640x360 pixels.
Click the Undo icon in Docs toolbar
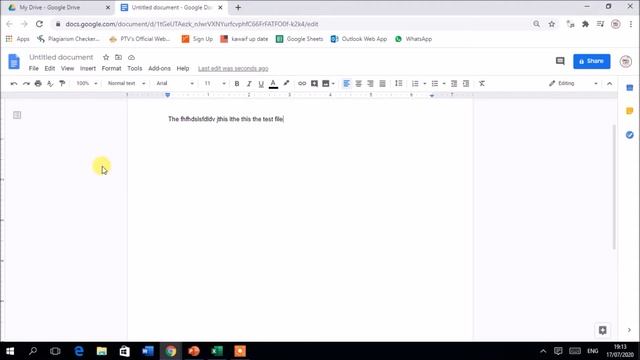(x=14, y=83)
